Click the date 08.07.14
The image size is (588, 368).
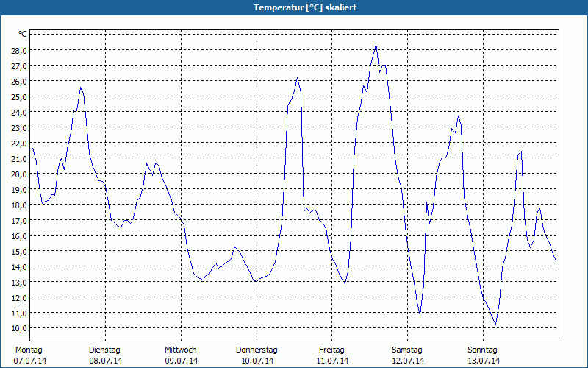coord(106,361)
